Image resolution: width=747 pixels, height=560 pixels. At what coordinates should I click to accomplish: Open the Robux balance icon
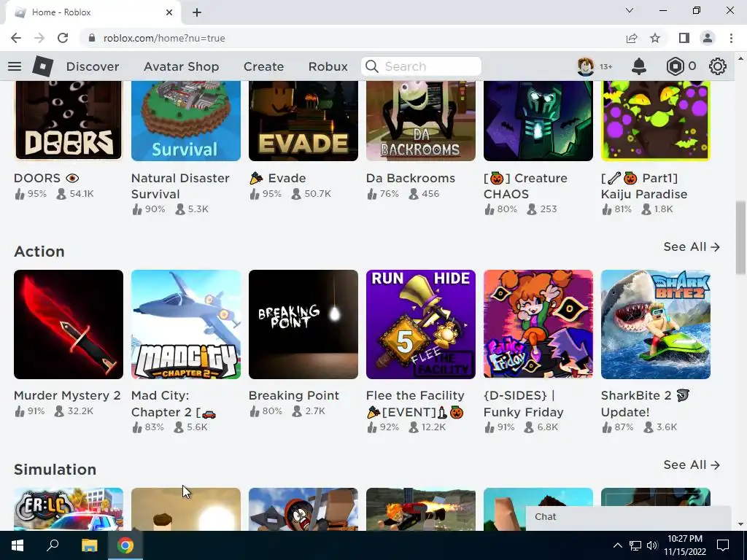pos(675,66)
